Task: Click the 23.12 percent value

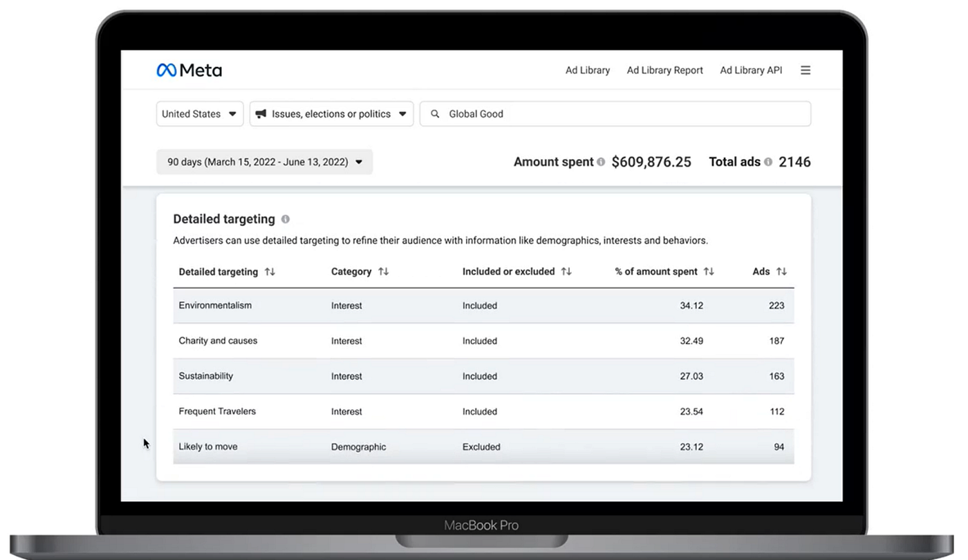Action: point(691,447)
